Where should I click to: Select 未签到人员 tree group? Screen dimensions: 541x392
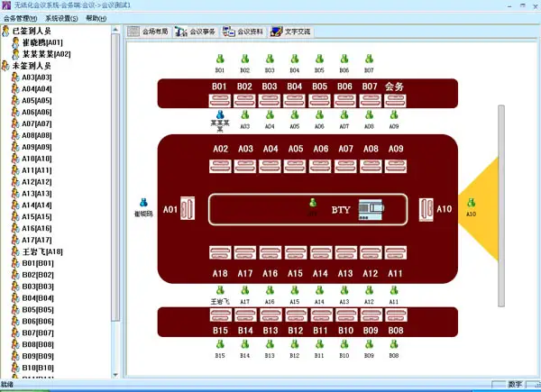[x=32, y=66]
